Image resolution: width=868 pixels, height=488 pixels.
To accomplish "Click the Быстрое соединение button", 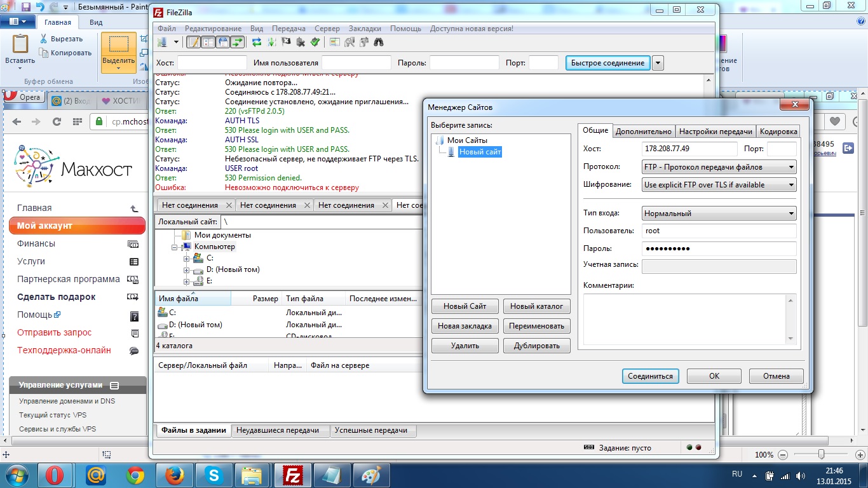I will tap(608, 62).
